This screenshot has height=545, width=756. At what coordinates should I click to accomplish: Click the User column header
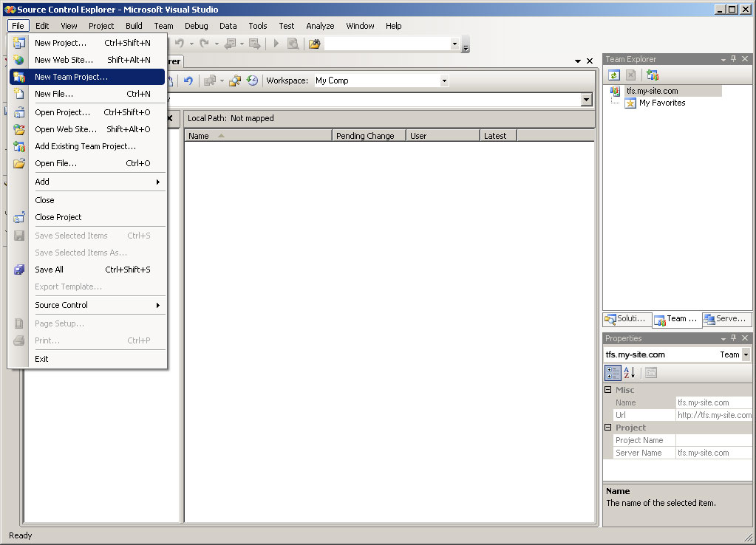point(443,136)
